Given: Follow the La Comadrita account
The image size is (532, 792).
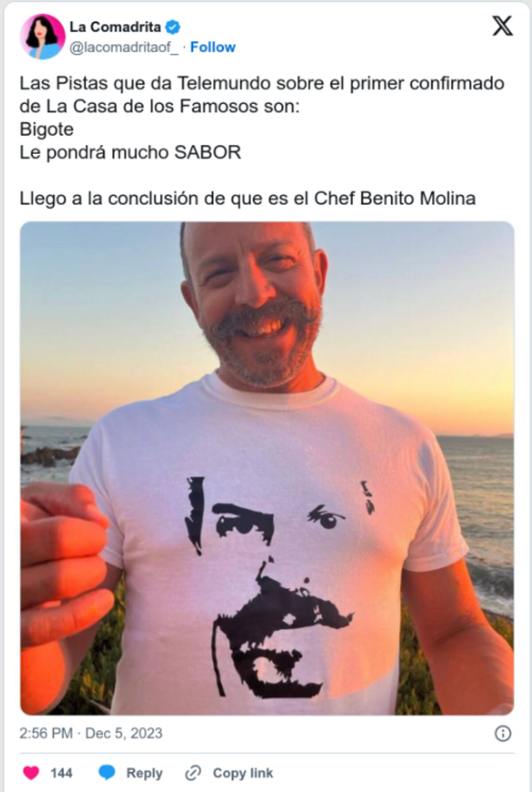Looking at the screenshot, I should pyautogui.click(x=213, y=47).
